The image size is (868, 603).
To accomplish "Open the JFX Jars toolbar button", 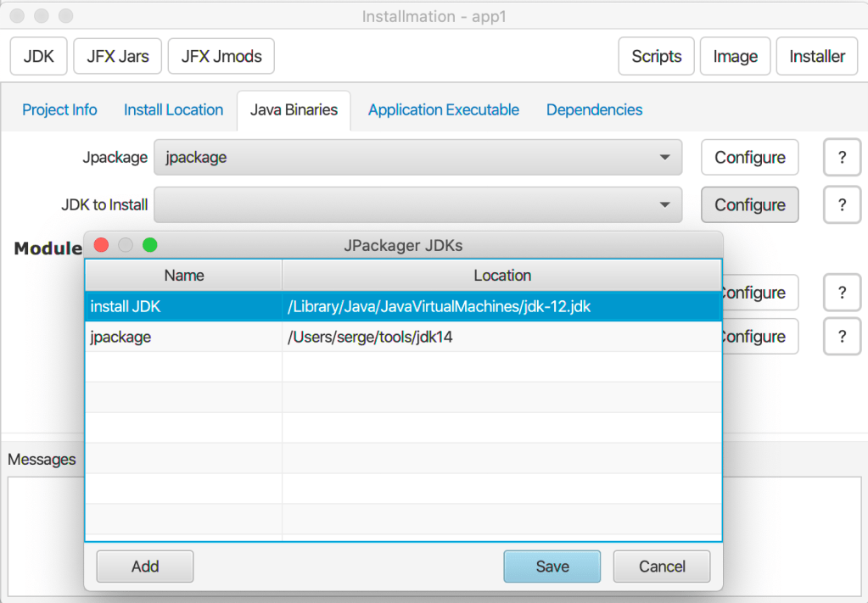I will pyautogui.click(x=118, y=57).
